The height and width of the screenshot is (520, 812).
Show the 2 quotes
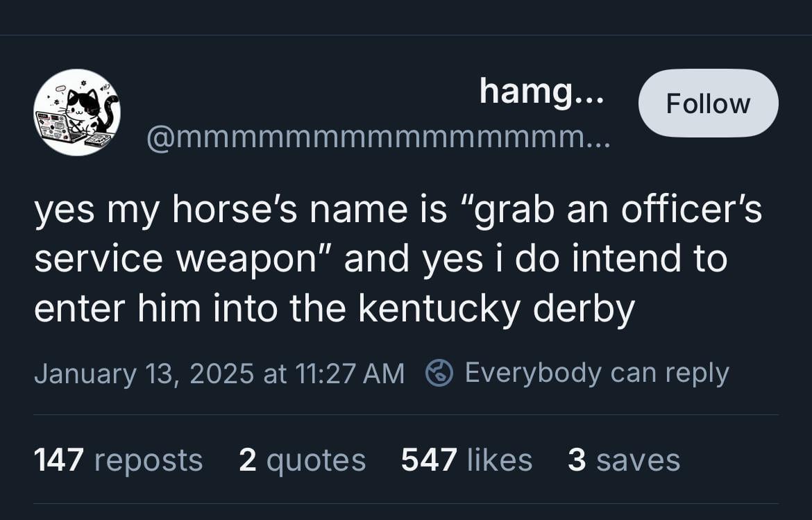(302, 460)
